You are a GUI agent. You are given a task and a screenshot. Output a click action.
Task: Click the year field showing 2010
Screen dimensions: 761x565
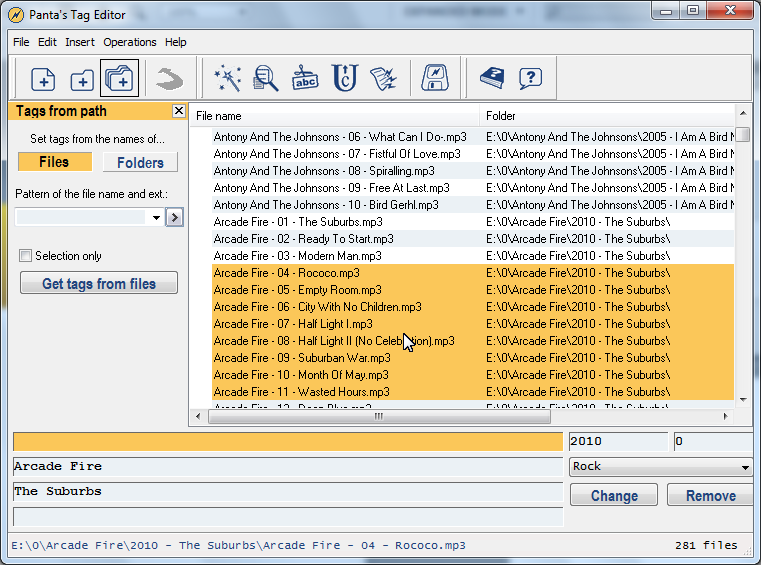click(618, 442)
